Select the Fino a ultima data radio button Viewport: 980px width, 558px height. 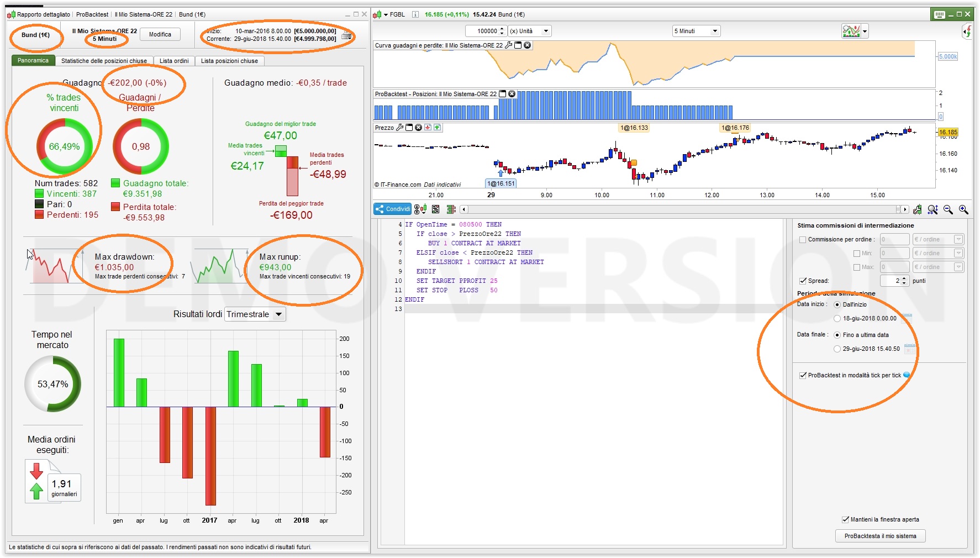point(837,335)
